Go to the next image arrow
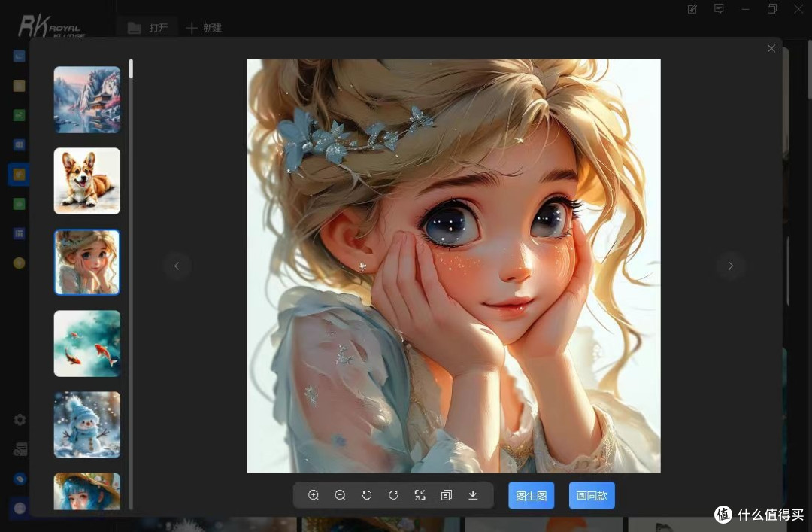Viewport: 812px width, 532px height. (x=731, y=266)
